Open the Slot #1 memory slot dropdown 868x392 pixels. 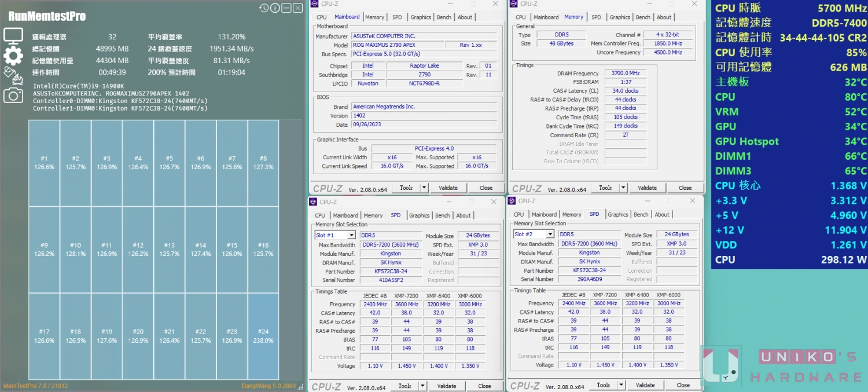pos(351,235)
